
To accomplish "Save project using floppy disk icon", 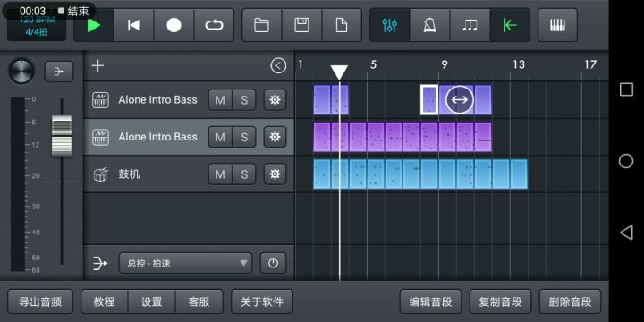I will click(x=302, y=25).
